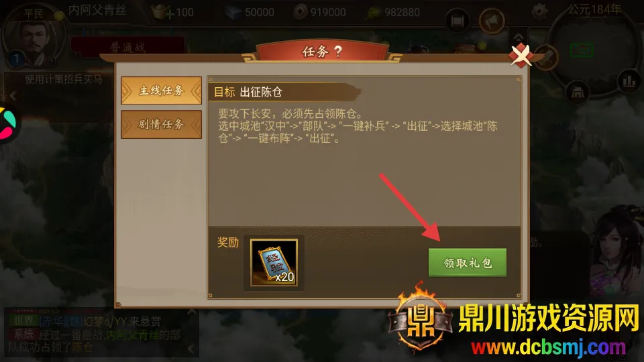Click the megaphone announcement icon
Viewport: 644px width, 362px height.
492,21
